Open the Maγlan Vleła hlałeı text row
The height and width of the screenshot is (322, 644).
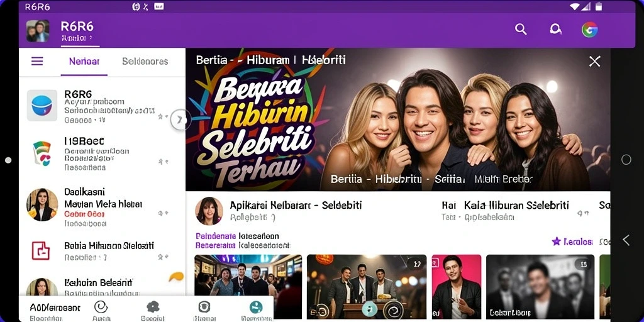(103, 204)
